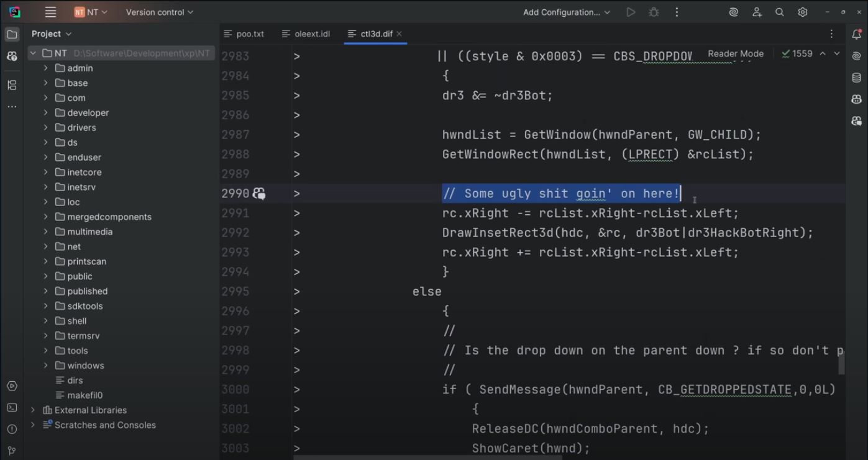Open the Version control dropdown
This screenshot has height=460, width=868.
tap(159, 12)
